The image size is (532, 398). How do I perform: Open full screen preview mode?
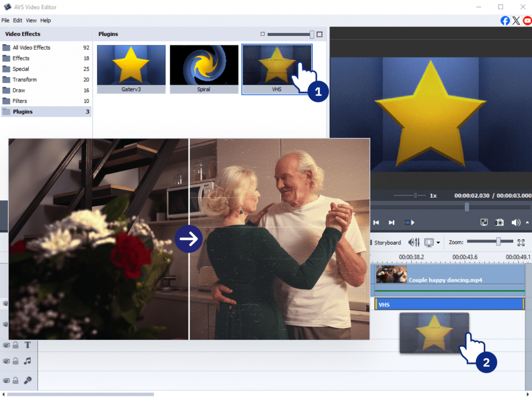[x=484, y=222]
